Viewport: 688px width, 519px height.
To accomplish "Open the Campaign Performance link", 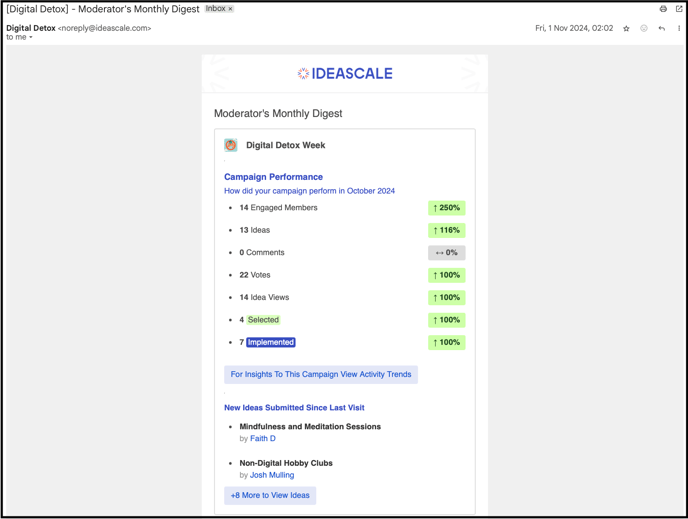I will click(x=273, y=177).
